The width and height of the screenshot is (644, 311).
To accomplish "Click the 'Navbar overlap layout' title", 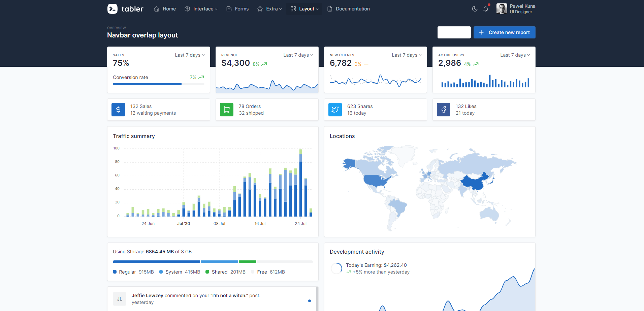I will 142,35.
